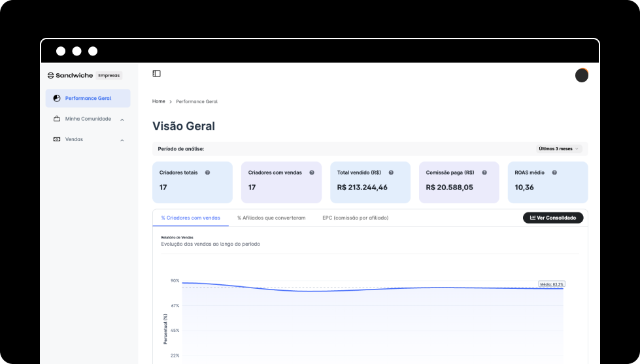Screen dimensions: 640x364
Task: Switch to EPC (comissão por afiliado) tab
Action: 356,218
